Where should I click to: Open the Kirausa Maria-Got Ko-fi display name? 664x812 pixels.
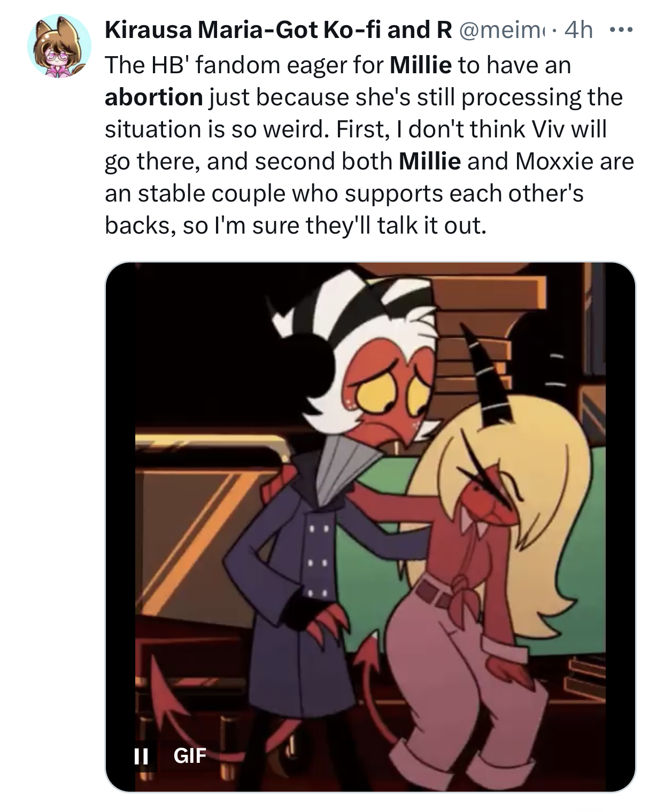point(278,30)
